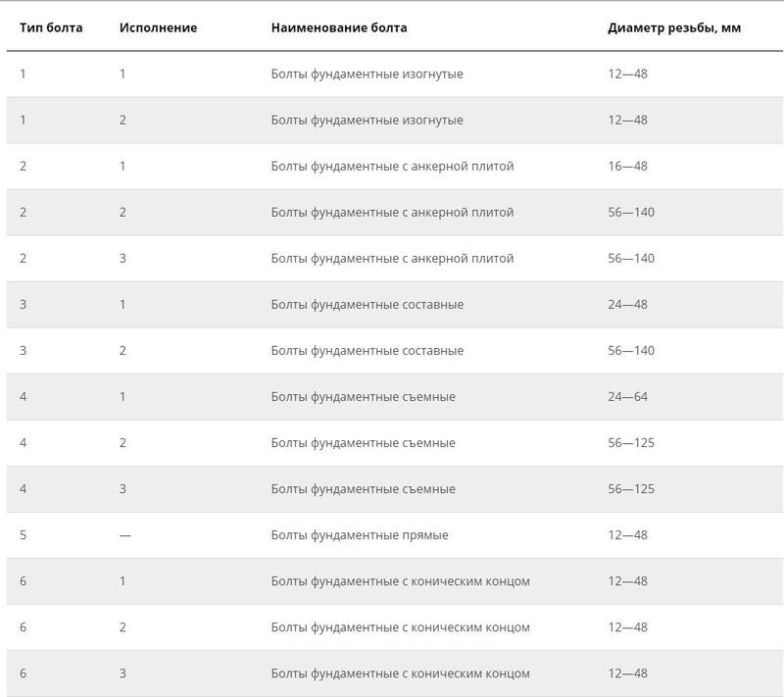Select the 'Наименование болта' column header
Screen dimensions: 784x697
point(339,27)
